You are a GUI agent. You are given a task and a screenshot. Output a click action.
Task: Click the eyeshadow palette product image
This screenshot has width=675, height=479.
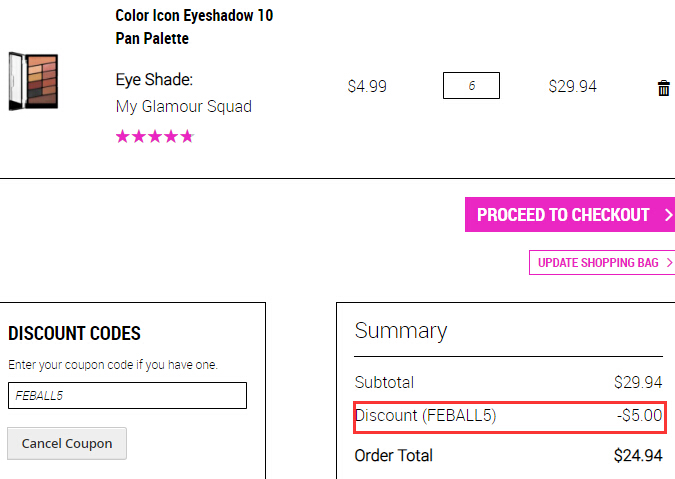pyautogui.click(x=34, y=81)
